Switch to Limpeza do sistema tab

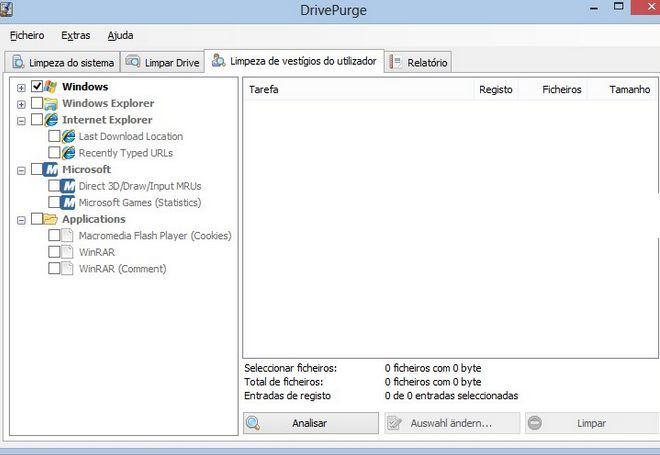click(x=62, y=62)
